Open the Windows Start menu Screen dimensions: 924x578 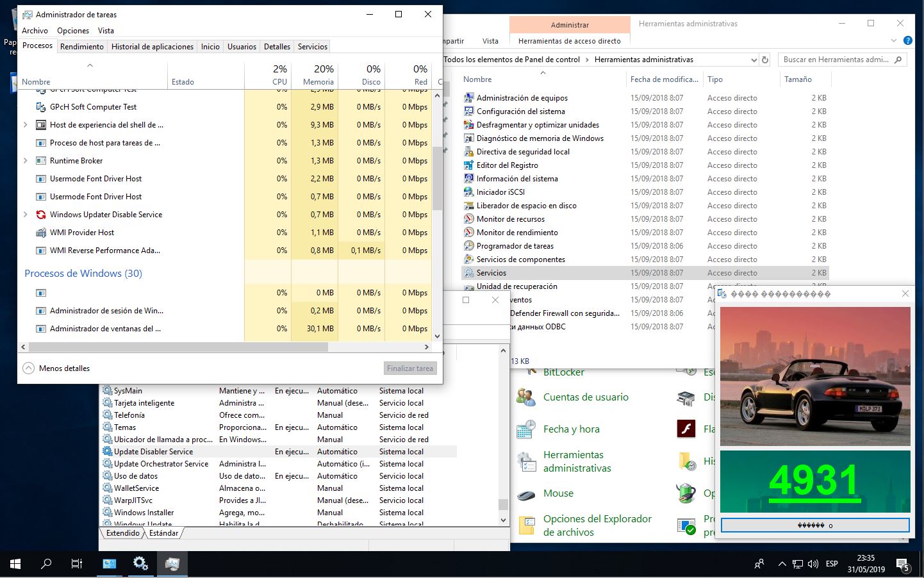(15, 564)
